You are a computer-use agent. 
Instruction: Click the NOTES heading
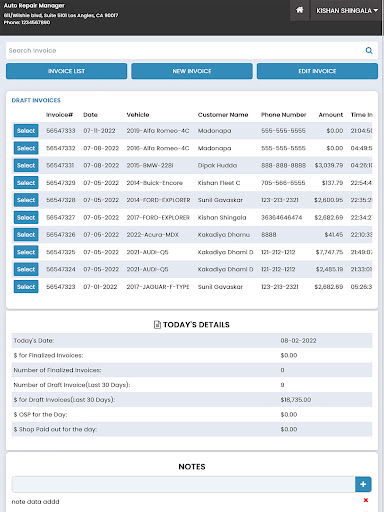192,466
